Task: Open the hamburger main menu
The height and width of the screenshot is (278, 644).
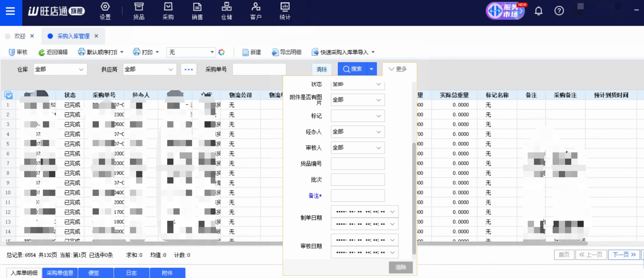Action: pyautogui.click(x=11, y=12)
